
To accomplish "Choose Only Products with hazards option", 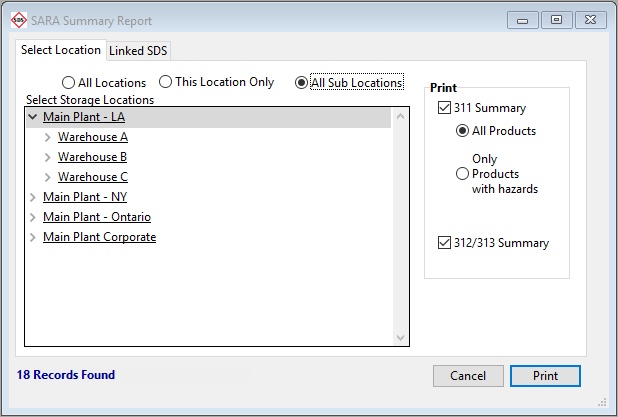I will (462, 174).
